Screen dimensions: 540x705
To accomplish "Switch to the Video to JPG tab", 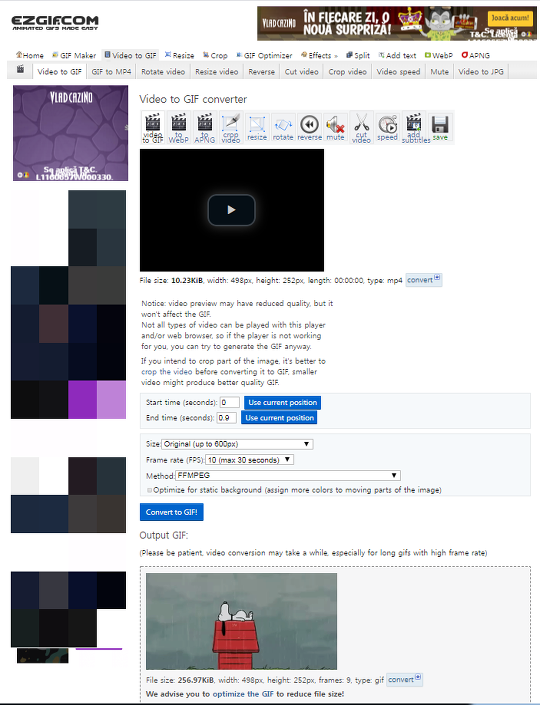I will [481, 71].
